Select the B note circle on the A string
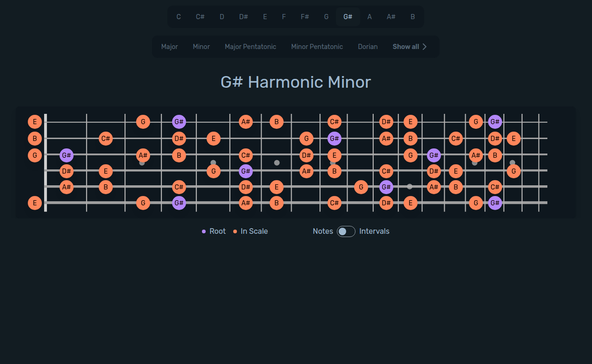Image resolution: width=592 pixels, height=364 pixels. 106,187
